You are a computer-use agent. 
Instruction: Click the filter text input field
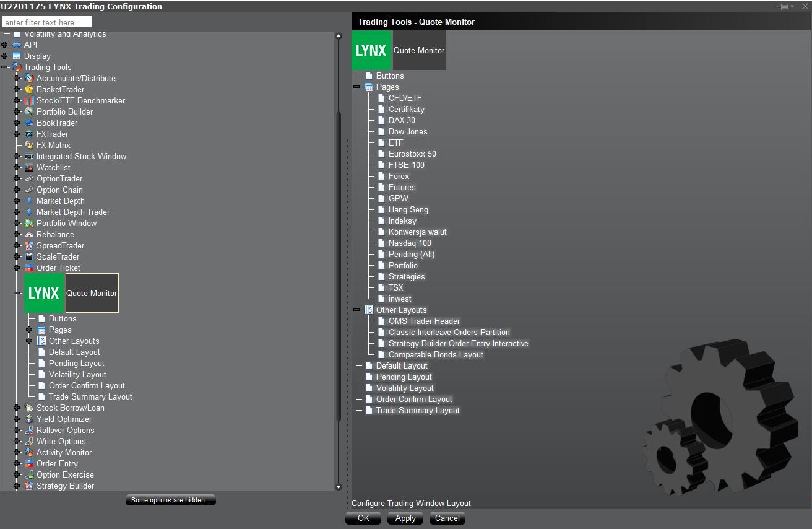click(x=47, y=22)
